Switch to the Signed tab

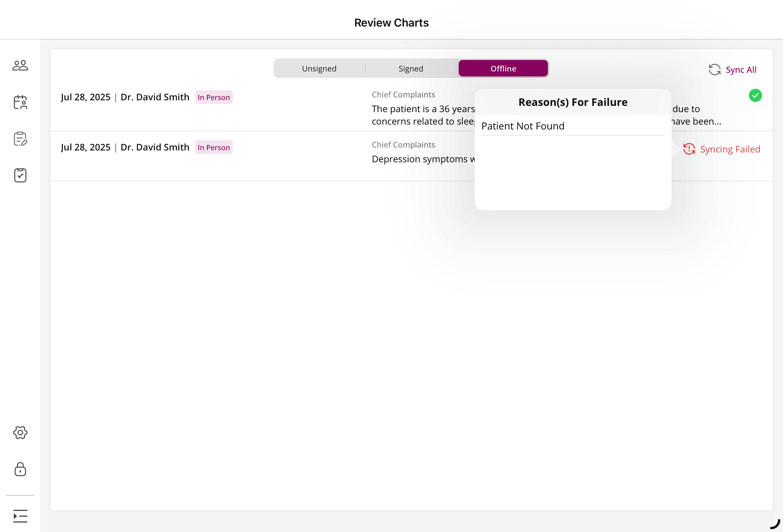point(411,68)
